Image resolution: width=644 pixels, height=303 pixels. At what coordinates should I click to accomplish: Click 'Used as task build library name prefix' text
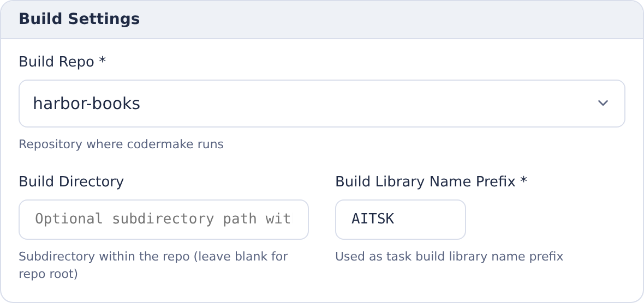click(449, 257)
